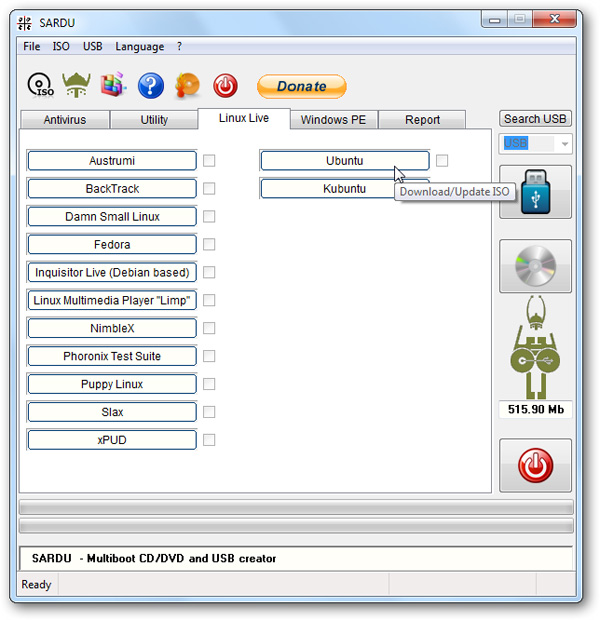The width and height of the screenshot is (600, 620).
Task: Enable the BackTrack checkbox
Action: pos(209,189)
